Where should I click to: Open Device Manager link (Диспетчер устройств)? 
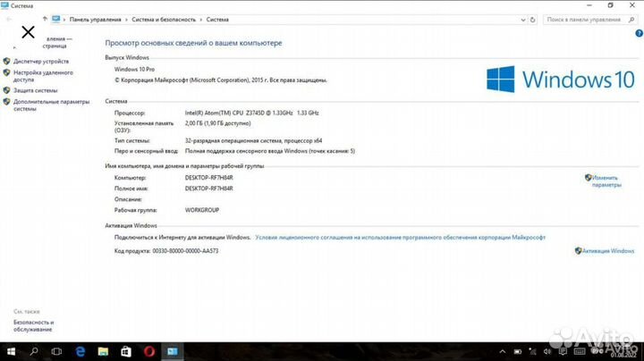41,61
